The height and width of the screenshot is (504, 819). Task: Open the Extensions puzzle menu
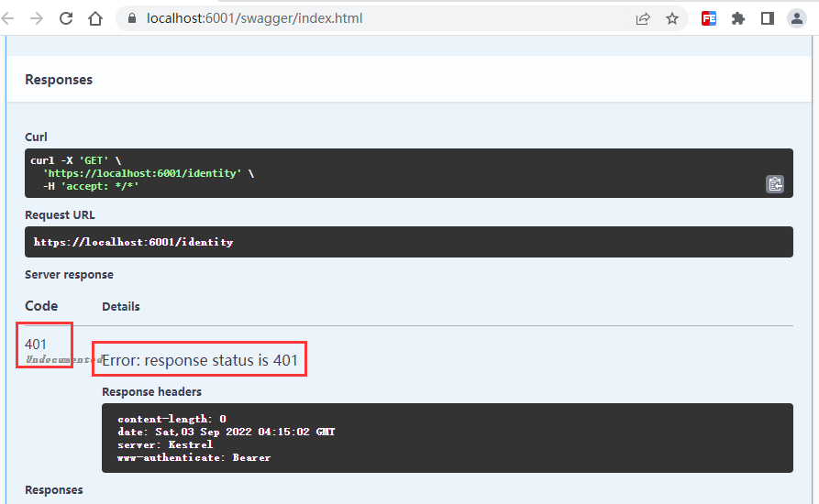point(738,18)
